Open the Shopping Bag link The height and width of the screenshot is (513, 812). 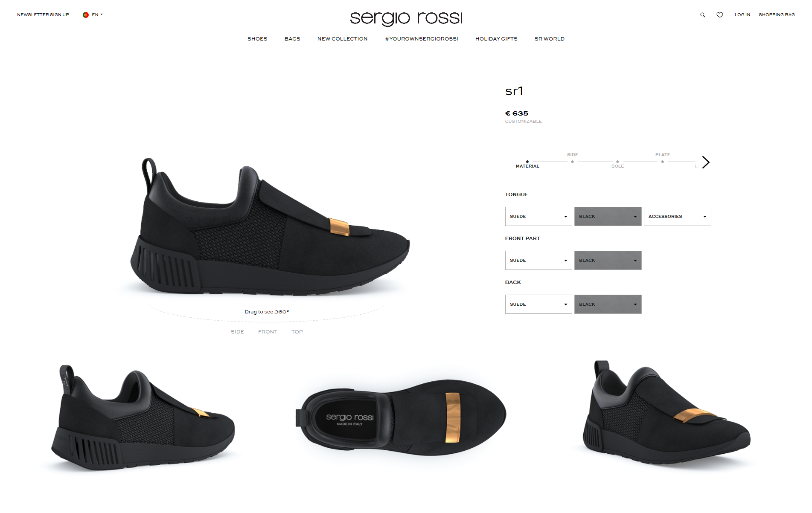(x=777, y=15)
